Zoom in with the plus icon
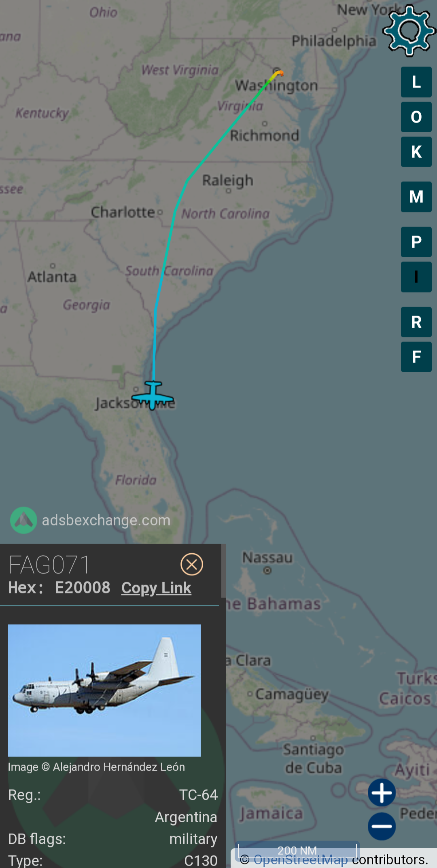 382,792
